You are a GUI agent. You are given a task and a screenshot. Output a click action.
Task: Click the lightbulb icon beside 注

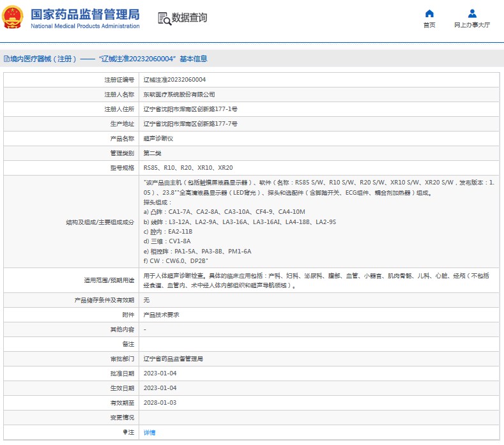pyautogui.click(x=125, y=432)
